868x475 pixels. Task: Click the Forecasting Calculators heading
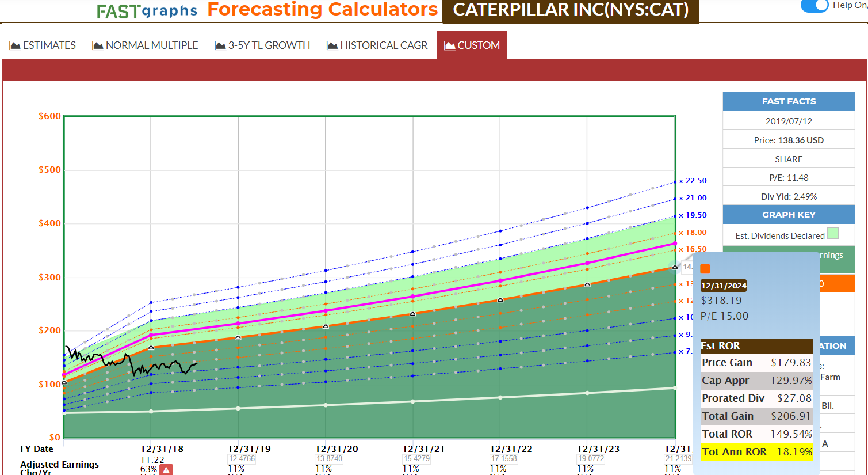tap(323, 9)
